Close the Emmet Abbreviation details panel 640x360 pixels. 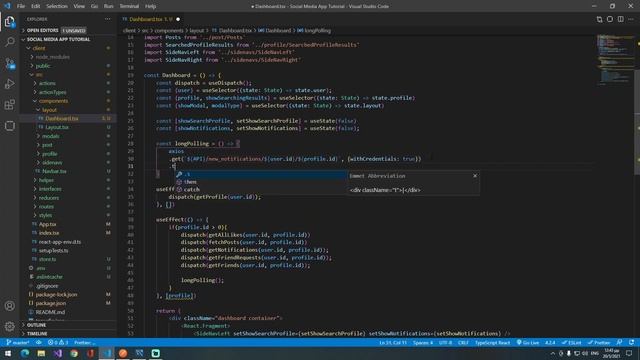475,176
